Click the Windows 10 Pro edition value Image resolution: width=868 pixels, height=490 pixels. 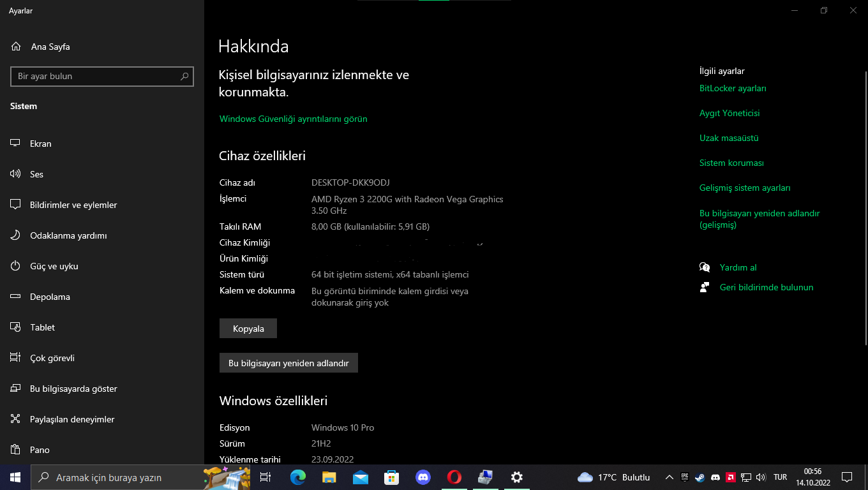pos(343,427)
